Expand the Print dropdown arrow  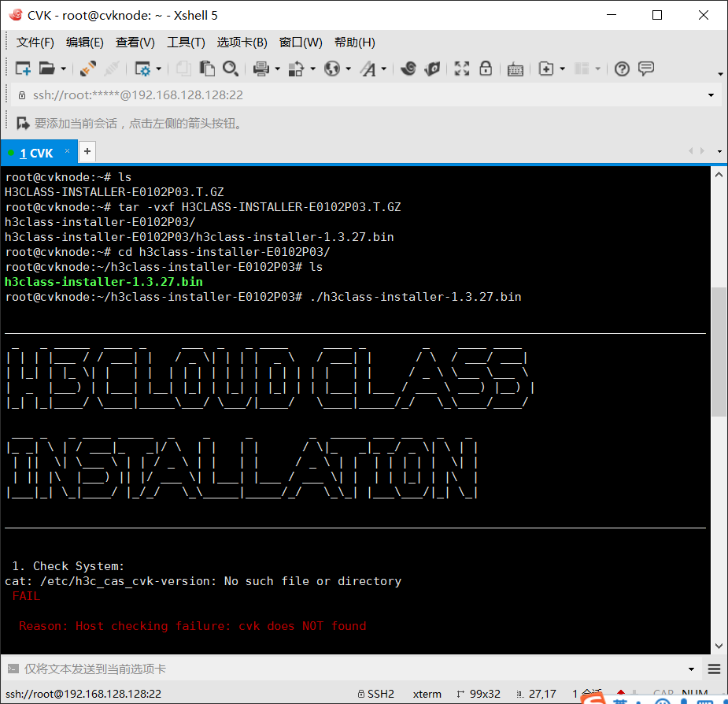(x=278, y=69)
